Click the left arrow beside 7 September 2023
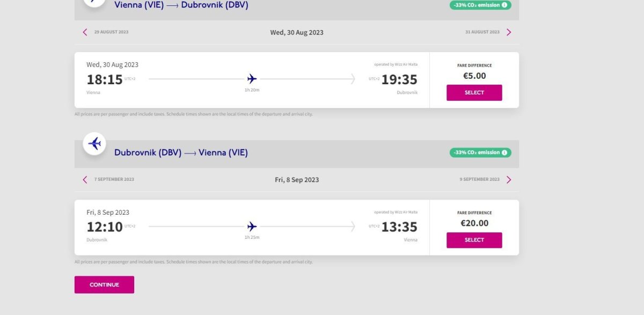The width and height of the screenshot is (644, 315). point(85,180)
